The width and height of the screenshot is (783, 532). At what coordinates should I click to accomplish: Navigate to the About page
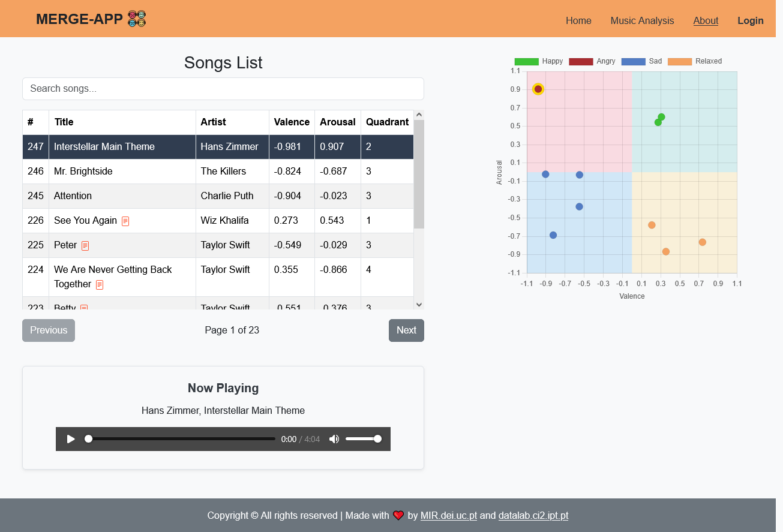coord(706,20)
